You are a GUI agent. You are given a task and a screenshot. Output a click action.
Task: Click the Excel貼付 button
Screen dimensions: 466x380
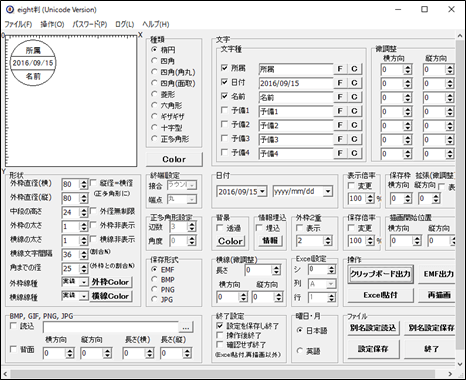click(380, 295)
